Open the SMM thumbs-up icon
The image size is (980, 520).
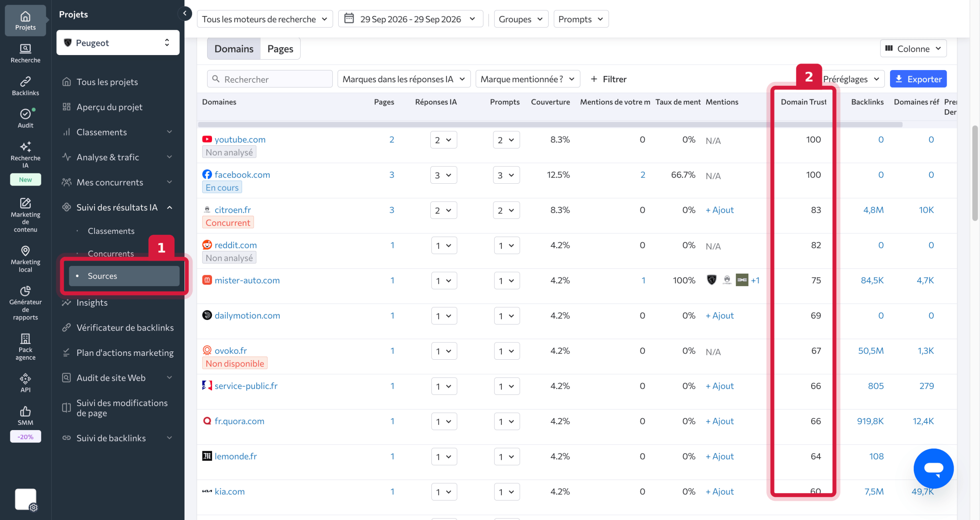[x=25, y=416]
